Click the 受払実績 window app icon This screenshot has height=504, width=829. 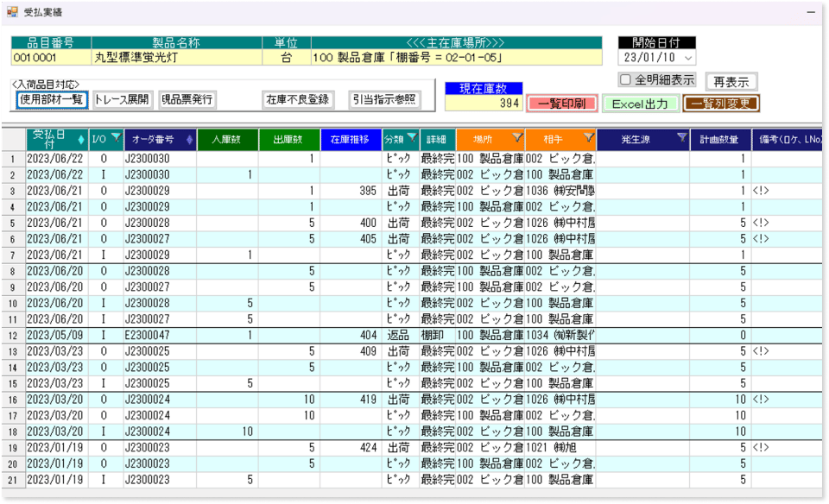point(12,11)
